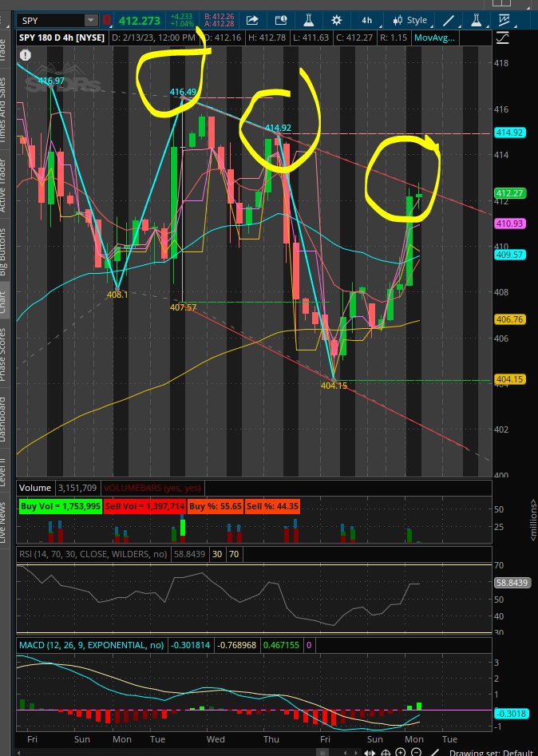Click the scroll right arrow at bottom

[x=358, y=752]
